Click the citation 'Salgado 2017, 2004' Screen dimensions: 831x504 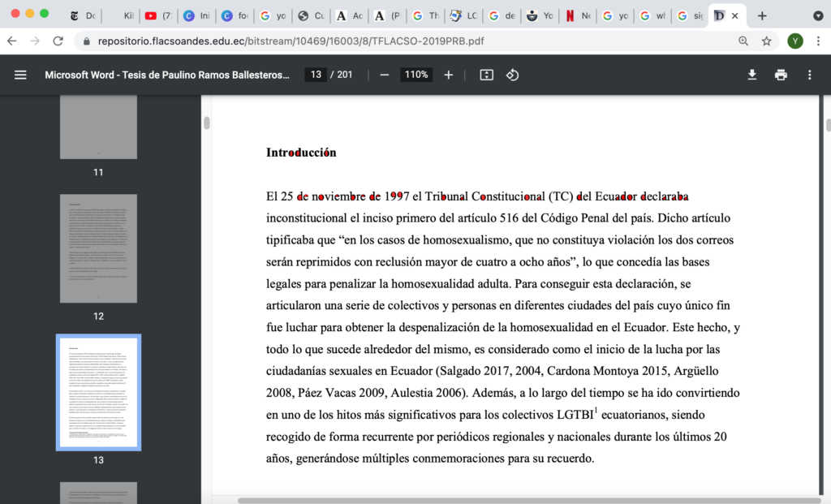[x=491, y=371]
